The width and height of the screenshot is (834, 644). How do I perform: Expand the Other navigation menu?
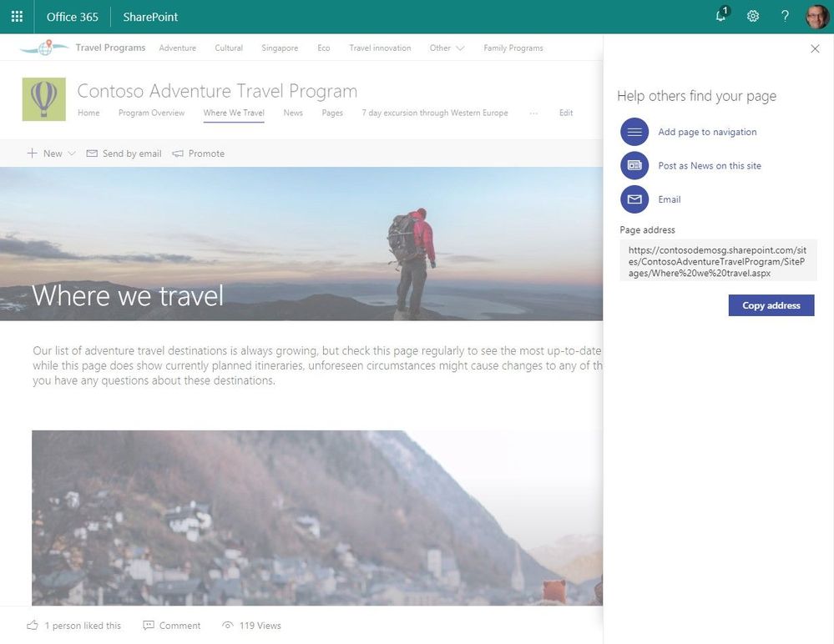click(x=446, y=48)
